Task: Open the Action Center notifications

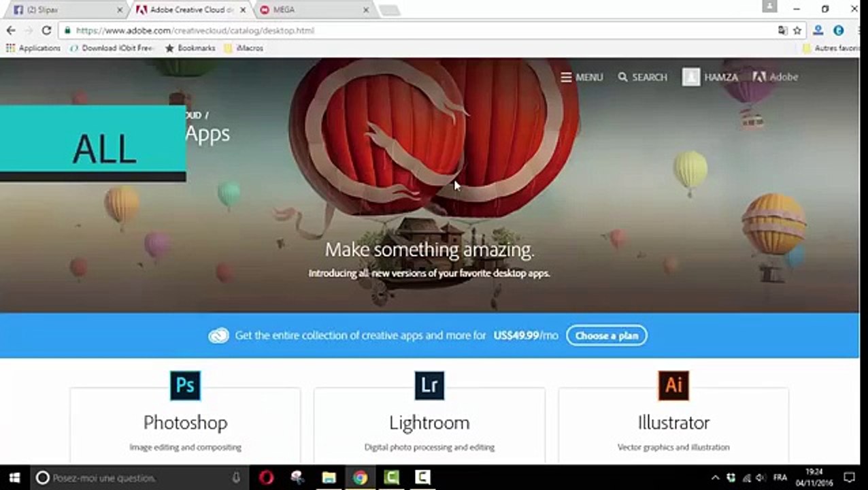Action: 850,478
